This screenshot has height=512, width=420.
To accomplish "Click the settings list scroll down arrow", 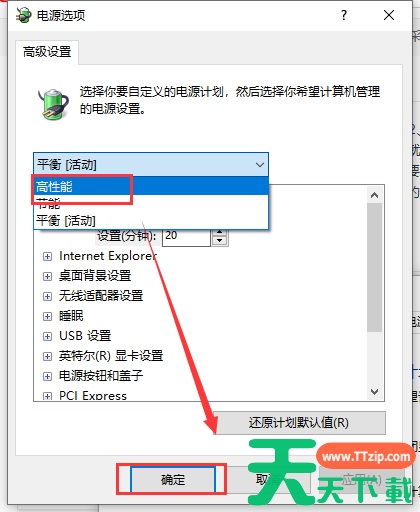I will click(375, 392).
